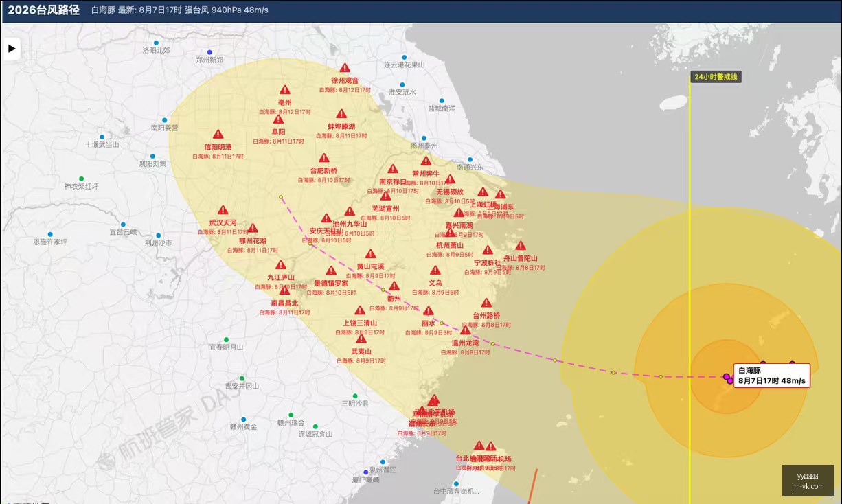
Task: Select the 景德镇罗家 alert triangle
Action: [x=331, y=271]
